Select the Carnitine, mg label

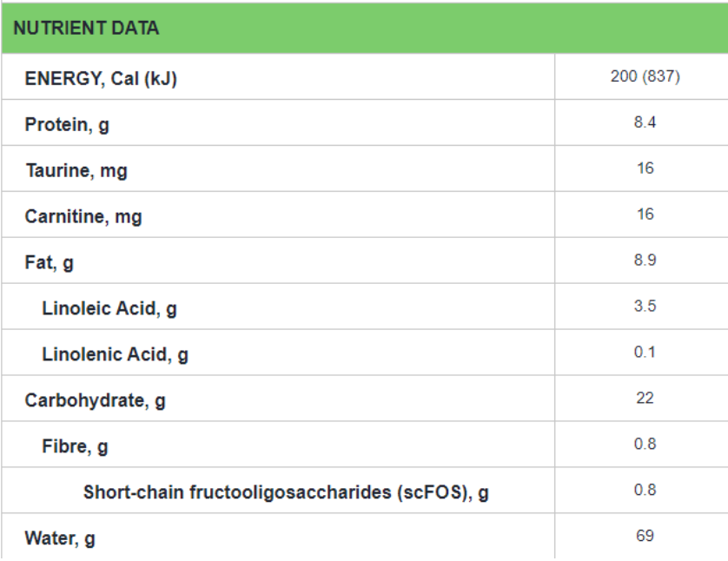click(x=83, y=216)
